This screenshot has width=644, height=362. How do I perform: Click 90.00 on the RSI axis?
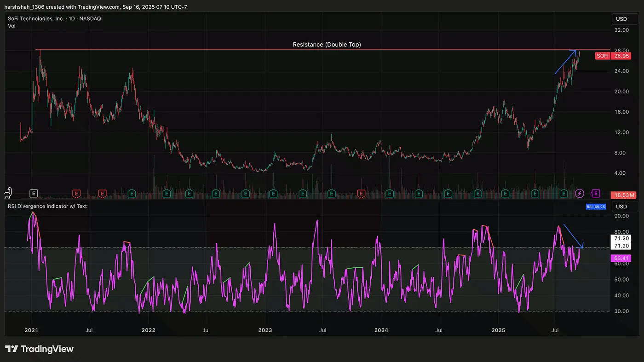click(x=622, y=216)
